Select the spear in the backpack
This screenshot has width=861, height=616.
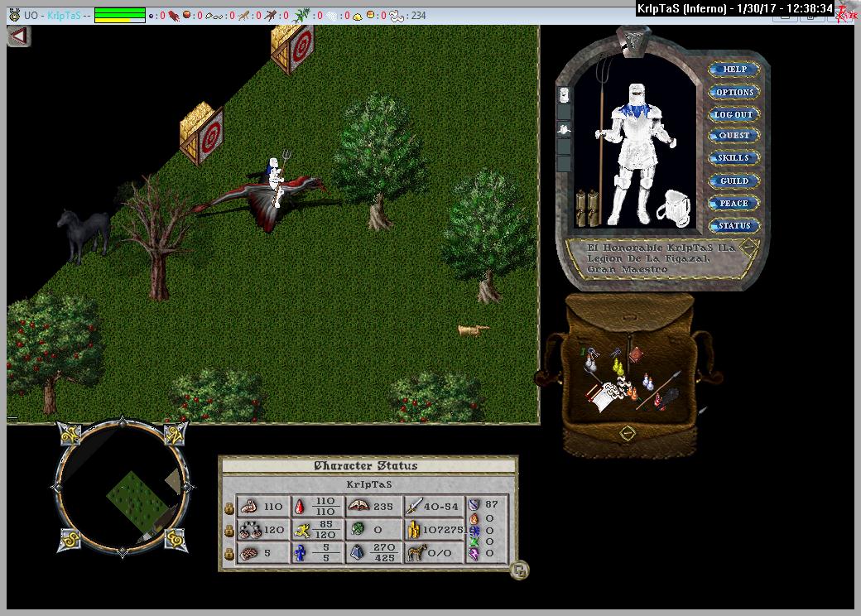658,390
